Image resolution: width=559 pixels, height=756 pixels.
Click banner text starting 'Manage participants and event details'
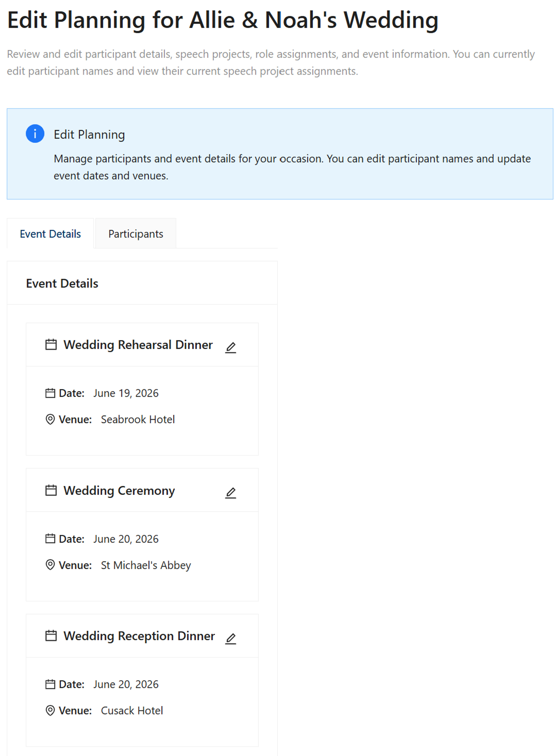pos(292,167)
